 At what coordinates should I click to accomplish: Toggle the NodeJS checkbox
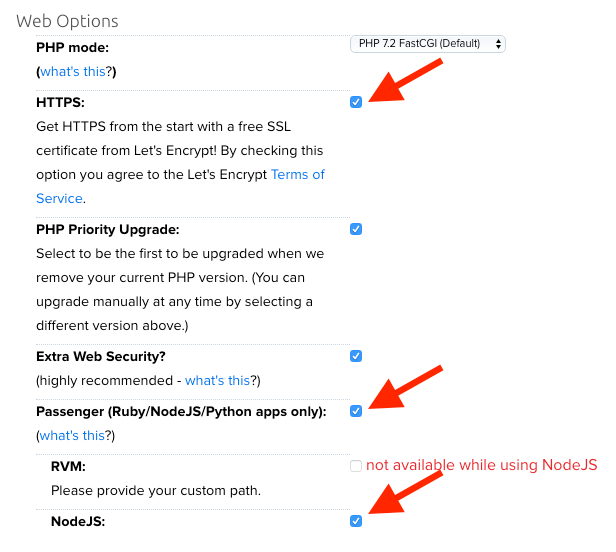click(x=356, y=521)
